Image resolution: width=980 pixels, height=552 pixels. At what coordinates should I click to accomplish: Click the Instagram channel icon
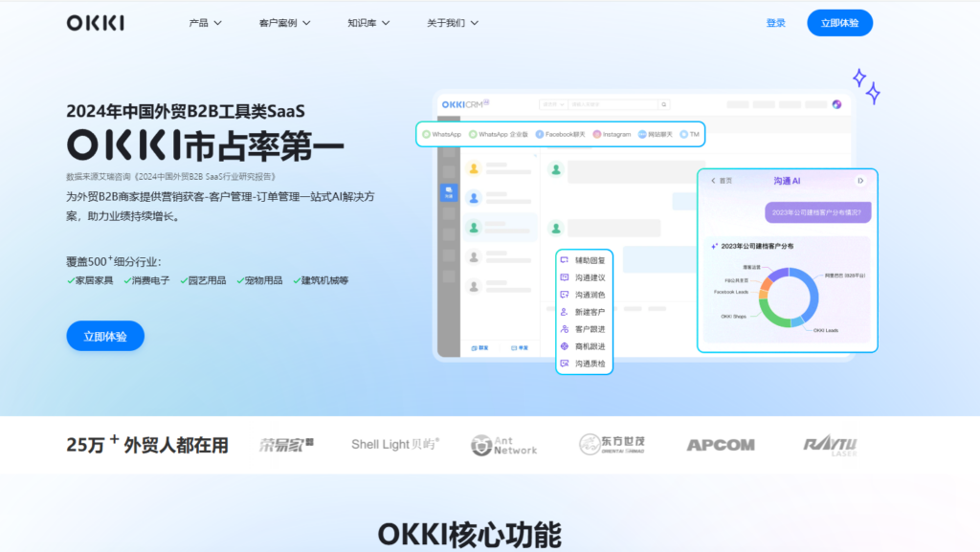(595, 134)
